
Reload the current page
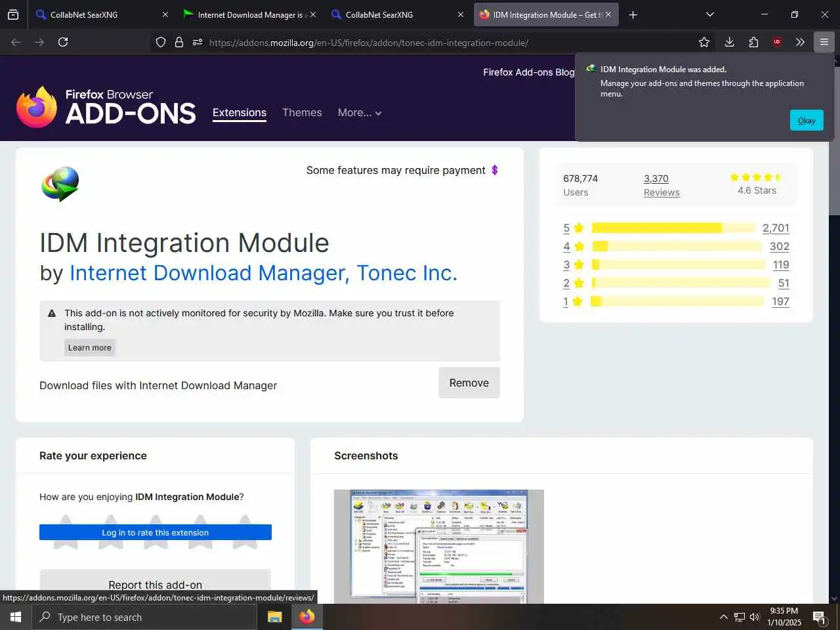pos(63,42)
